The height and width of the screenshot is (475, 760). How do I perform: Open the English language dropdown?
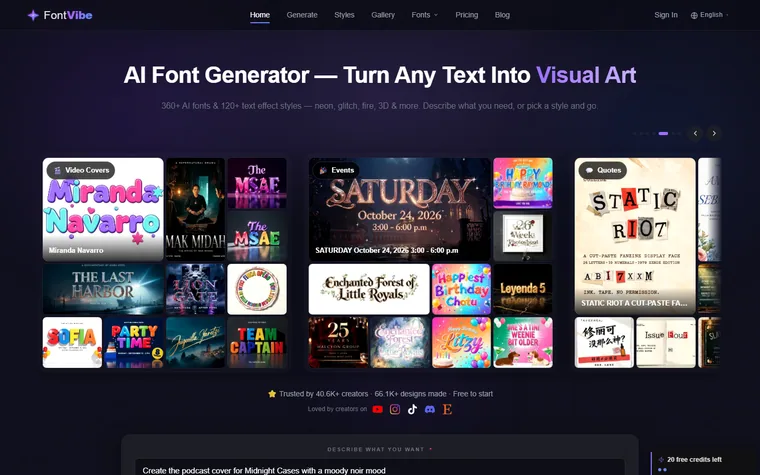pyautogui.click(x=710, y=15)
